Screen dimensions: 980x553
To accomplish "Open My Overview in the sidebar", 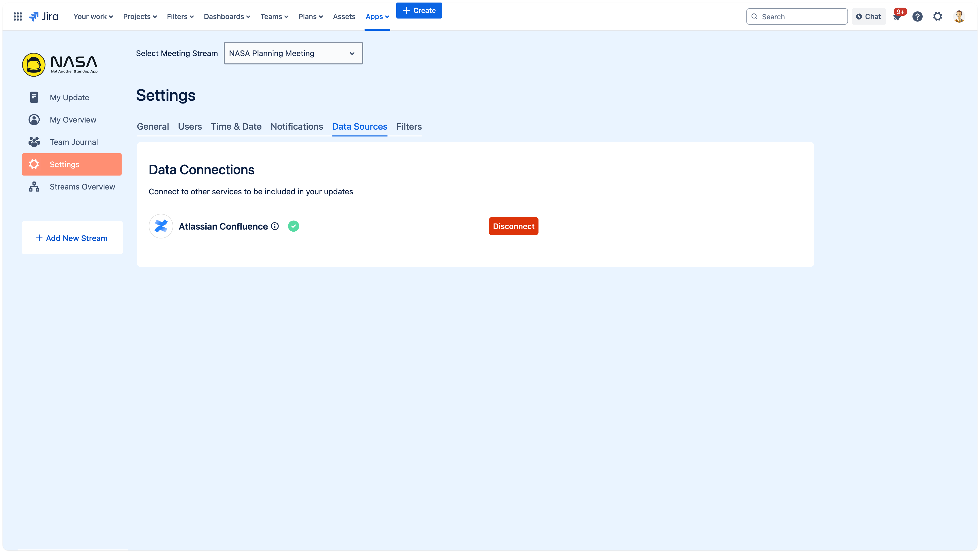I will pos(72,120).
